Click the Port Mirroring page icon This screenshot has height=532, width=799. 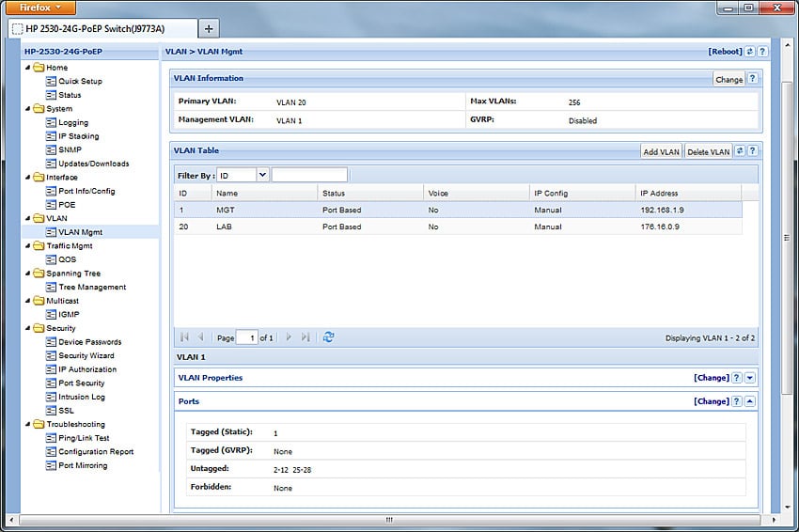point(51,466)
